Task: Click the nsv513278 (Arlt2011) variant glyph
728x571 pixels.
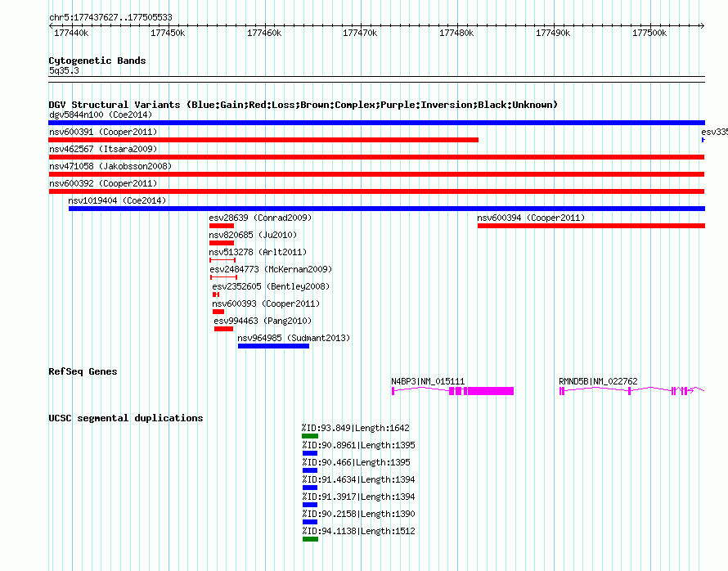Action: pyautogui.click(x=222, y=260)
